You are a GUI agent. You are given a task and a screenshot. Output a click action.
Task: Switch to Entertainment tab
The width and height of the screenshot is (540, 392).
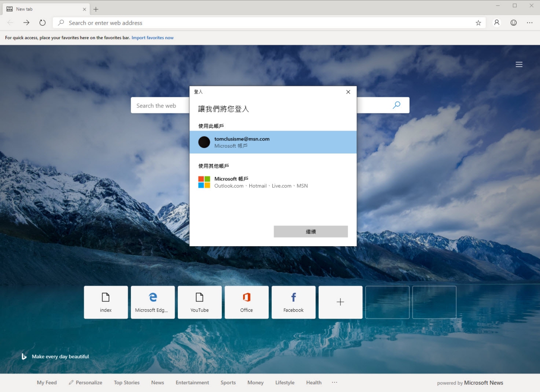(192, 383)
